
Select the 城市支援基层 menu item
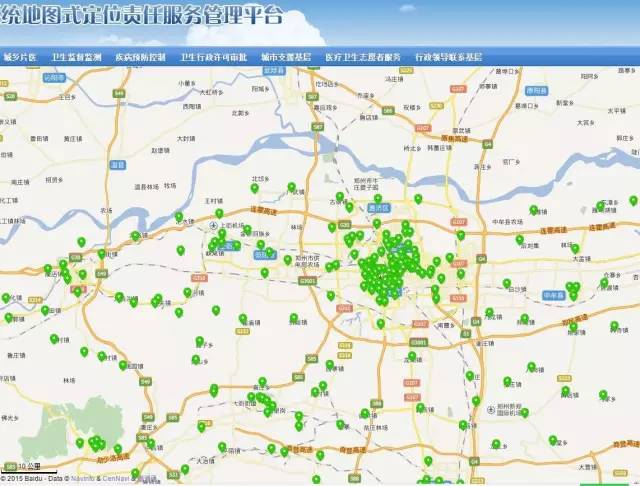coord(286,57)
